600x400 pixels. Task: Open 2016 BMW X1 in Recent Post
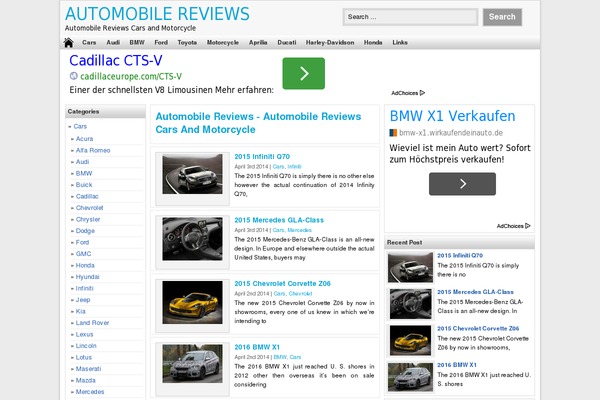tap(457, 365)
